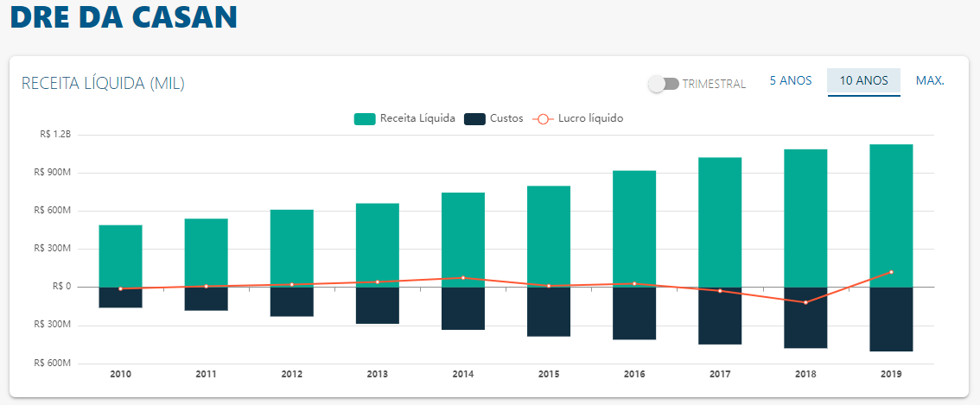Click the 2010 green revenue bar
This screenshot has width=980, height=405.
[121, 256]
